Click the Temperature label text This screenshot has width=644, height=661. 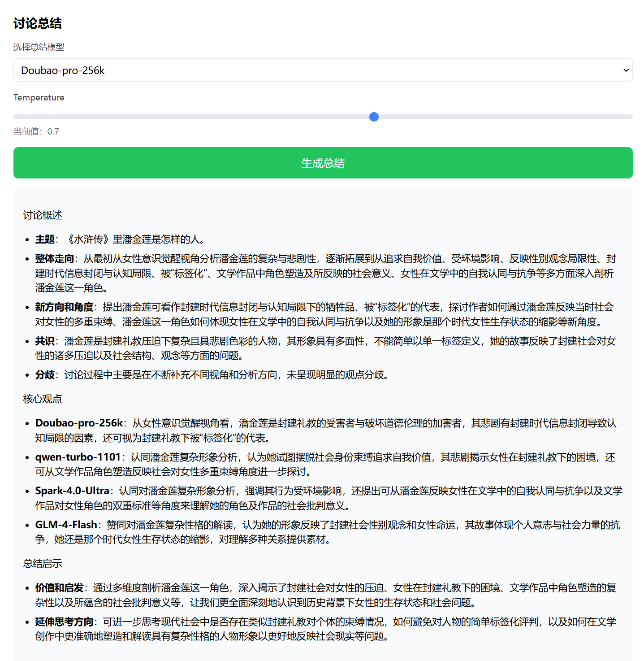[39, 98]
